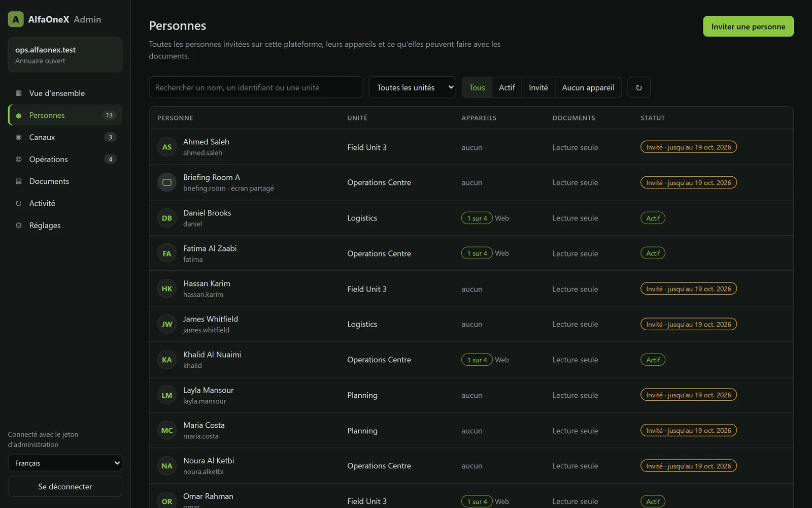This screenshot has height=508, width=812.
Task: Click the HK avatar for Hassan Karim
Action: pos(167,289)
